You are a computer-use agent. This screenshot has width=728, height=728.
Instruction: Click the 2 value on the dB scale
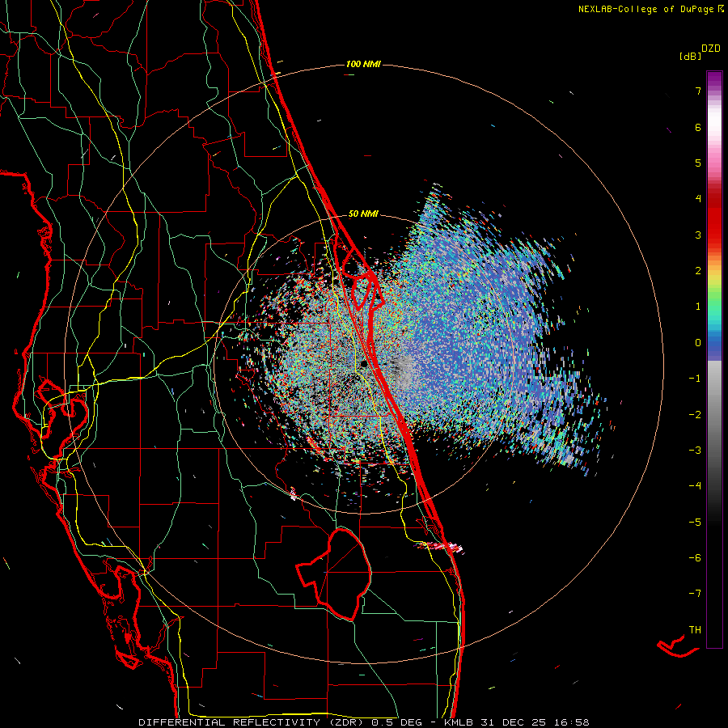[698, 271]
